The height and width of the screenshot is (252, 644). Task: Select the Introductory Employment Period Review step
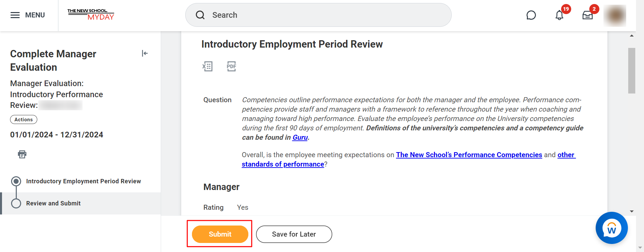tap(83, 181)
